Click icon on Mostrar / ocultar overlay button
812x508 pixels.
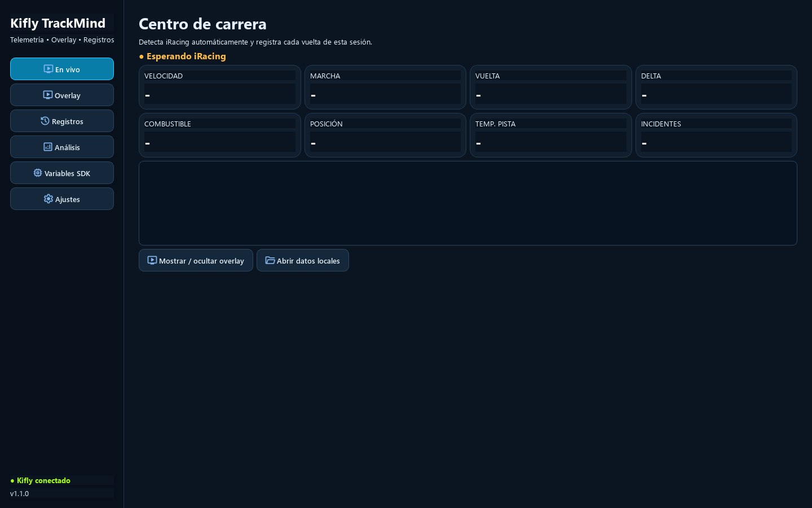pos(152,260)
